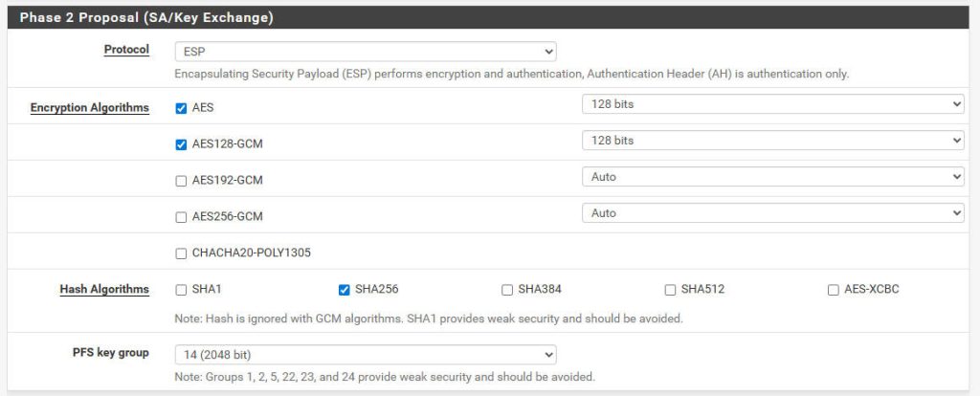Tick the CHACHA20-POLY1305 checkbox
The width and height of the screenshot is (980, 396).
pyautogui.click(x=181, y=253)
